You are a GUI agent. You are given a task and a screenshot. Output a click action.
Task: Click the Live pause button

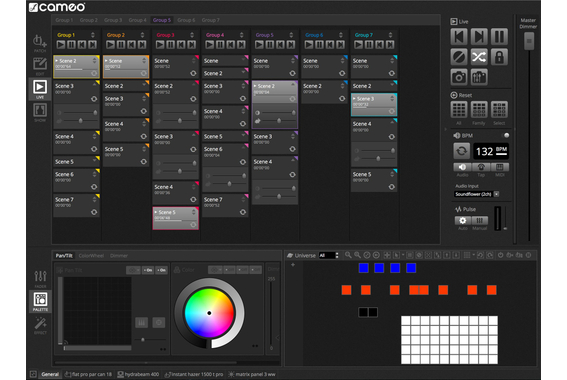[499, 37]
